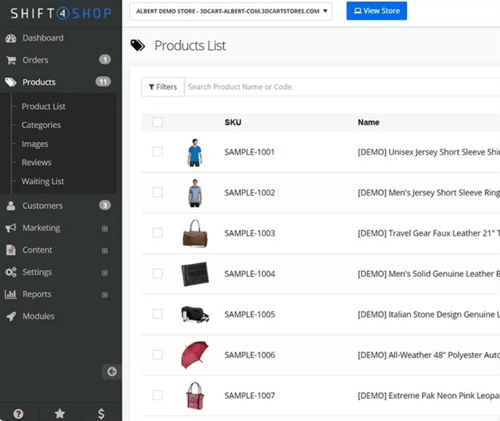The image size is (500, 421).
Task: Click the blue t-shirt product thumbnail
Action: pos(195,152)
